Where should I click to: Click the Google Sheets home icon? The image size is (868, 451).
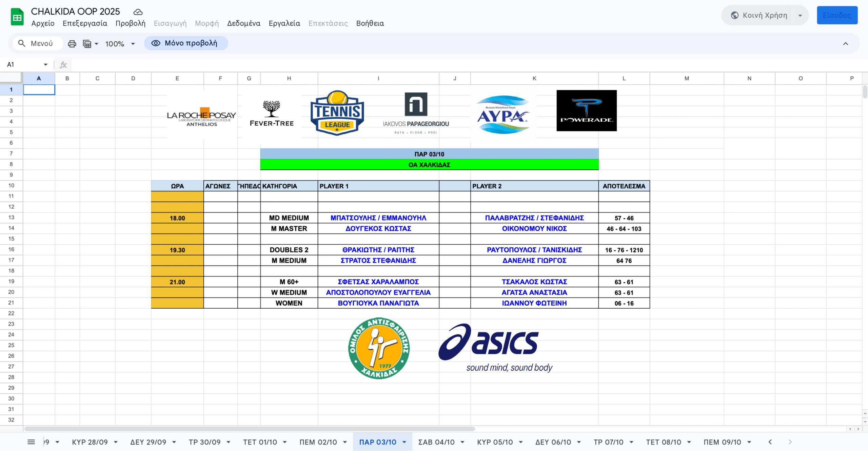point(17,17)
